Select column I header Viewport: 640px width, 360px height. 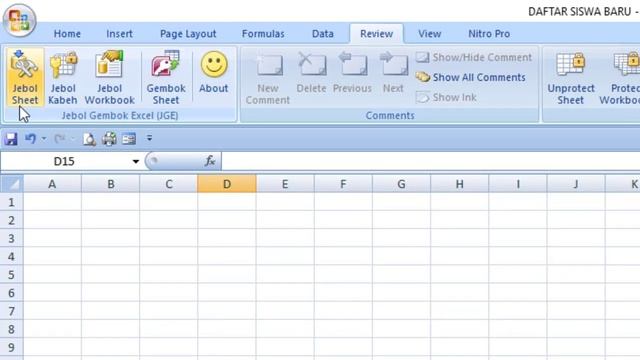[518, 184]
